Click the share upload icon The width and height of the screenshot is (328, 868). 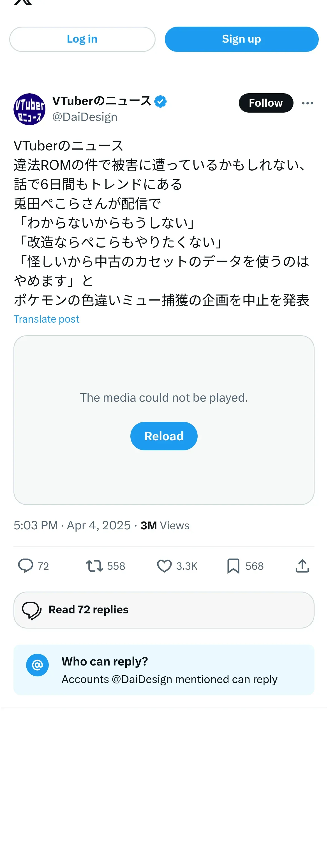[x=302, y=566]
